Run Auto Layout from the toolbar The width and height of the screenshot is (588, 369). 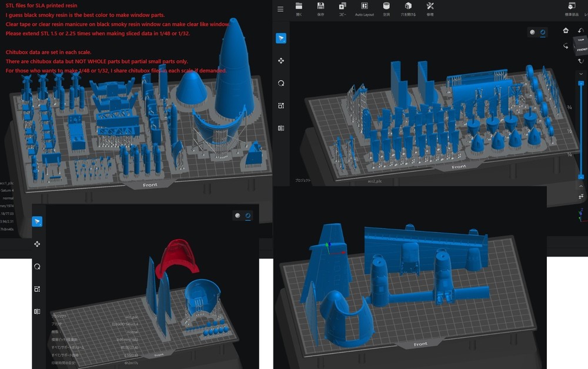click(365, 6)
